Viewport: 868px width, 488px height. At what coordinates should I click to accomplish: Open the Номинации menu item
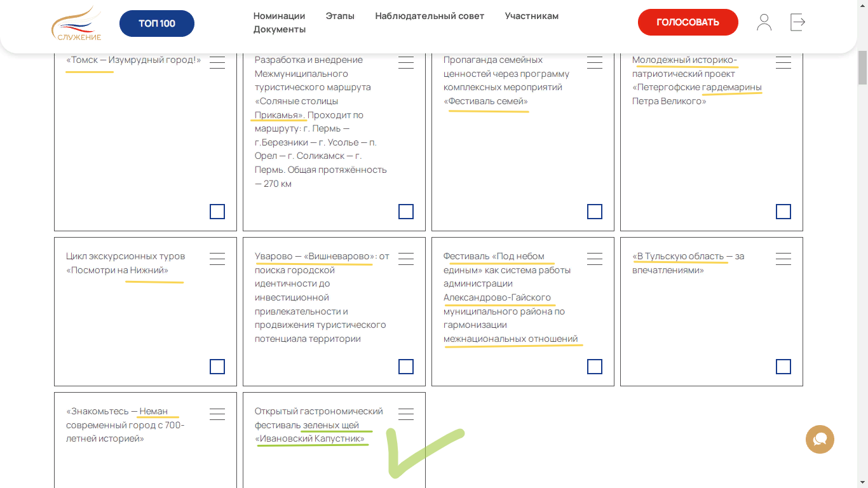280,15
